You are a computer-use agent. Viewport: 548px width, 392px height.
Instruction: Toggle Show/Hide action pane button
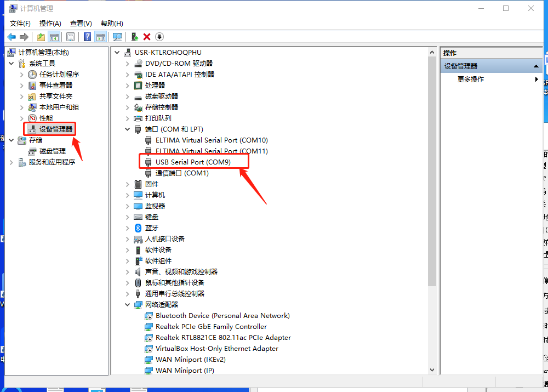(x=100, y=37)
